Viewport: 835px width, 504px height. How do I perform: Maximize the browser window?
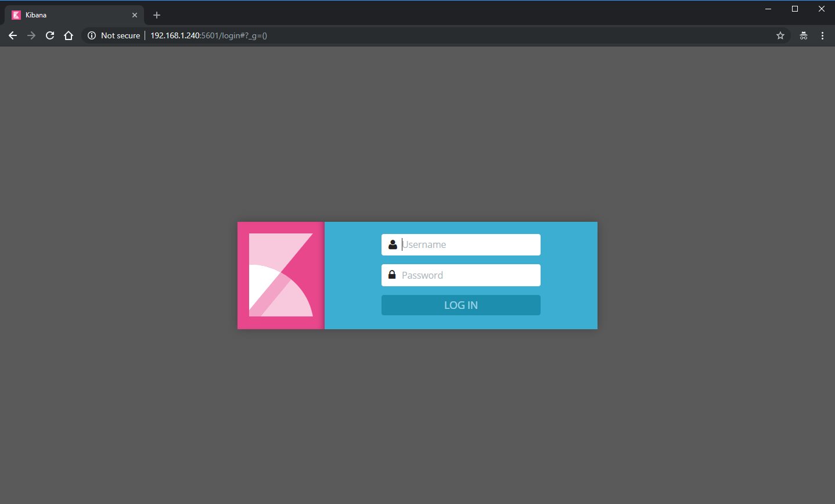click(x=795, y=9)
